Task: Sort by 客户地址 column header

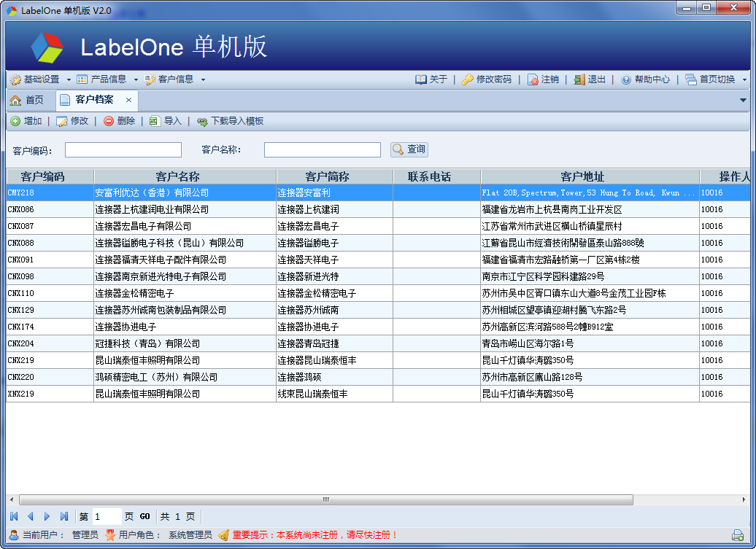Action: (x=590, y=176)
